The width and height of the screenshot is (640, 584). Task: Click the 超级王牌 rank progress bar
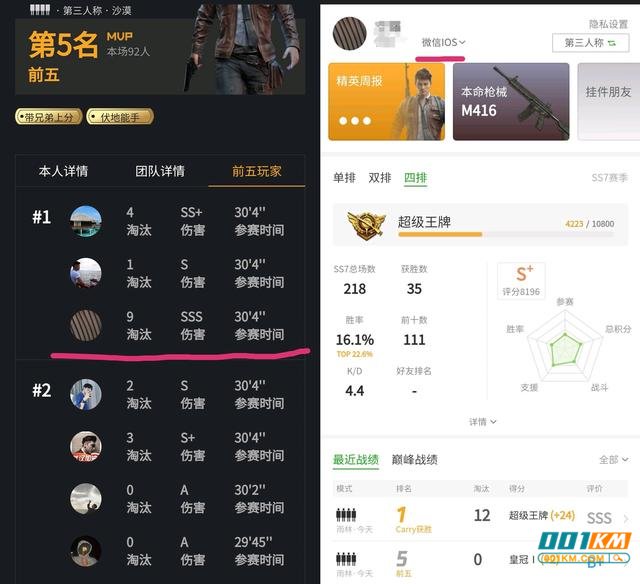506,235
